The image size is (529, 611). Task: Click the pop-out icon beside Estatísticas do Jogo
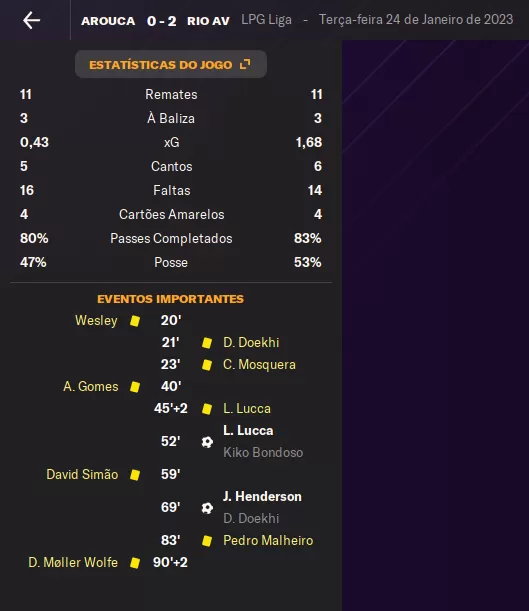245,64
